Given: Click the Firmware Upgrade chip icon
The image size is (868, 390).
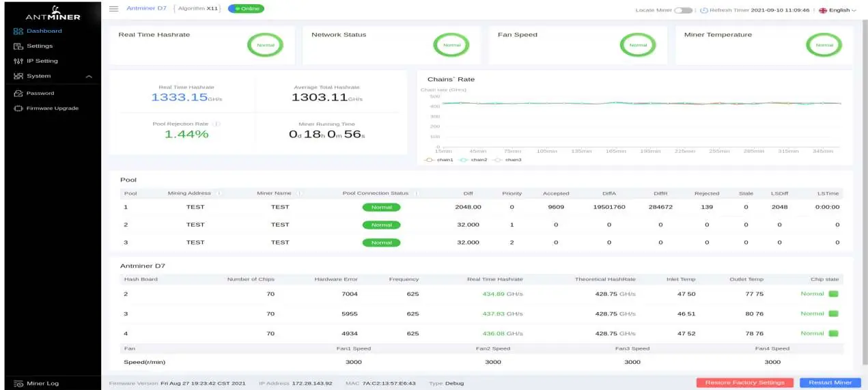Looking at the screenshot, I should tap(18, 108).
